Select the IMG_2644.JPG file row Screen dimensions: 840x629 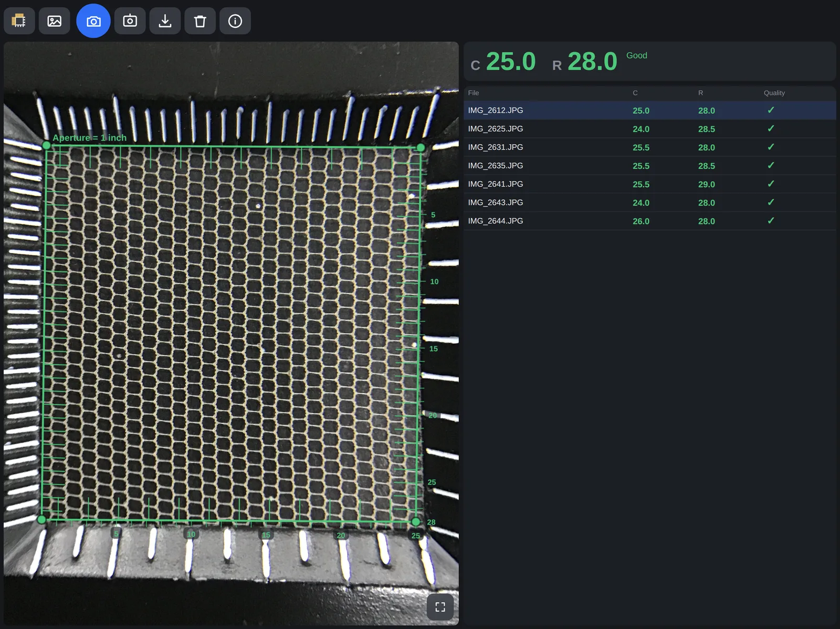coord(649,220)
